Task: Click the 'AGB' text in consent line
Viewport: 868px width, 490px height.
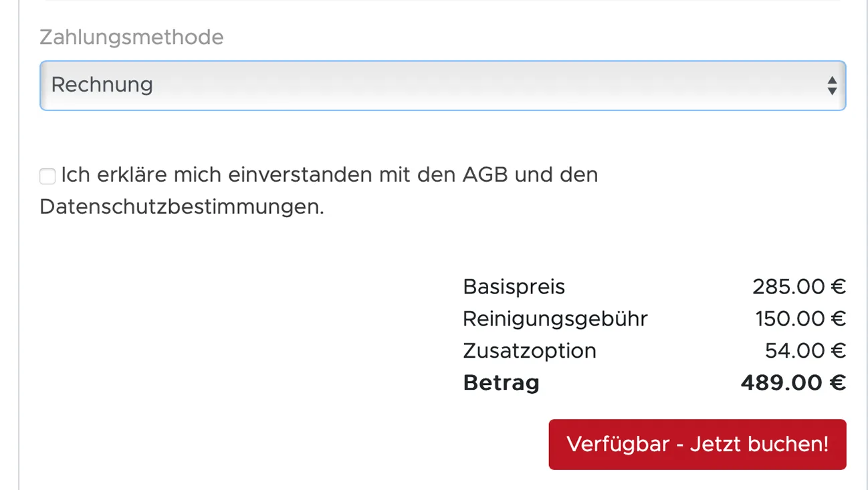Action: [x=485, y=175]
